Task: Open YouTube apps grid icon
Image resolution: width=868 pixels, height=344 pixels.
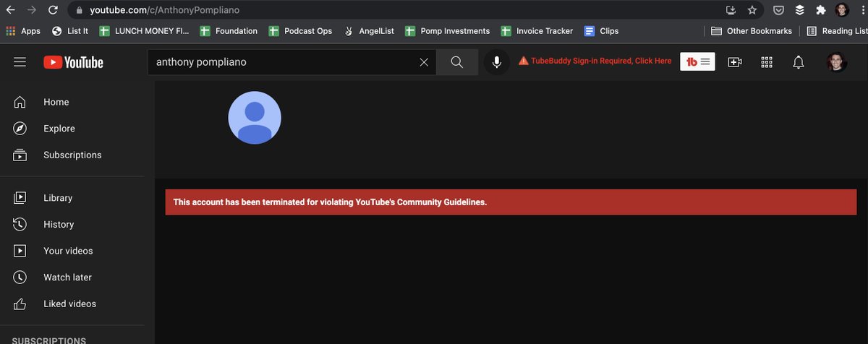Action: pyautogui.click(x=767, y=62)
